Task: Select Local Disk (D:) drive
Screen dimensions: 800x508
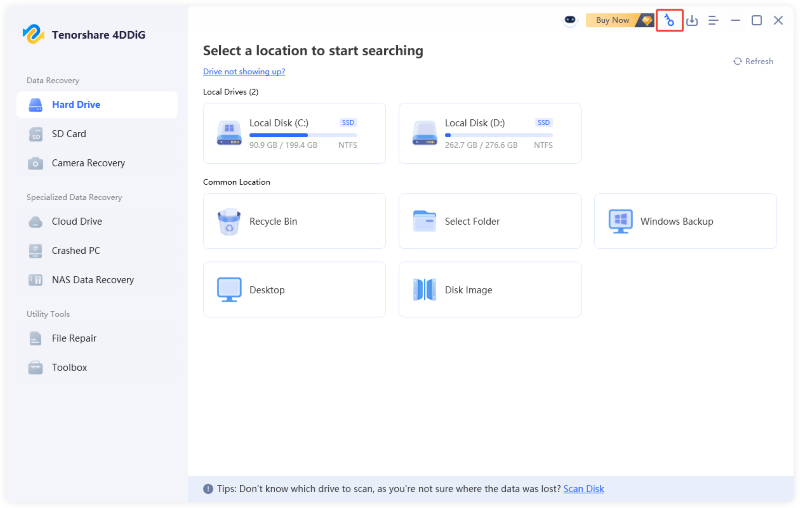Action: pos(490,133)
